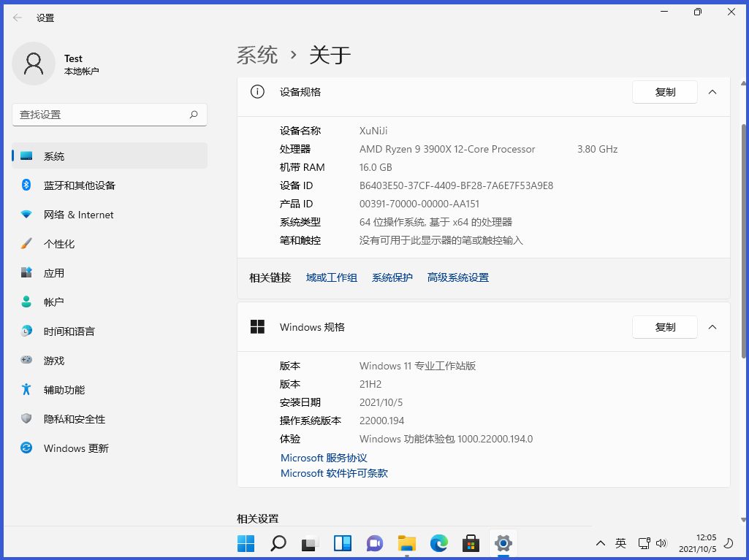The height and width of the screenshot is (560, 749).
Task: Select the 辅助功能 accessibility icon
Action: point(26,390)
